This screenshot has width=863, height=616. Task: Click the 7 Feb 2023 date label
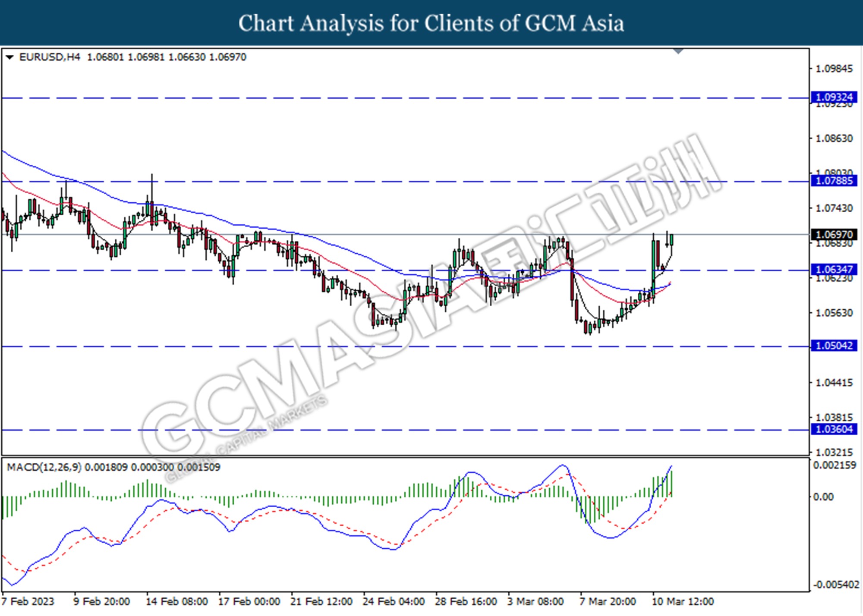coord(28,602)
